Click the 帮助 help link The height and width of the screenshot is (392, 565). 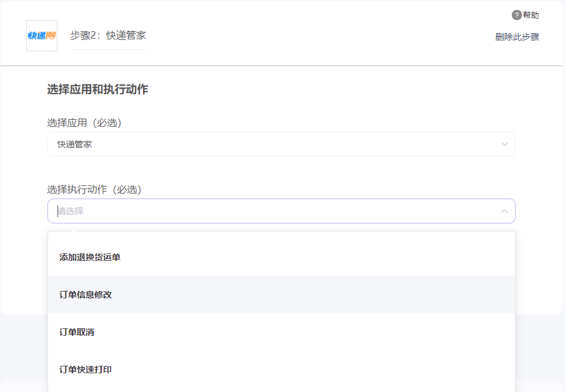click(x=531, y=15)
